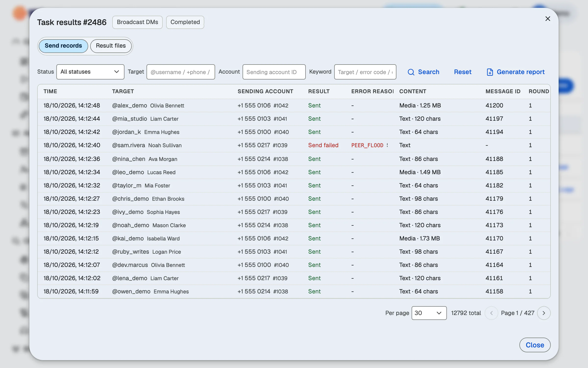Switch to the Send records tab

(x=63, y=46)
